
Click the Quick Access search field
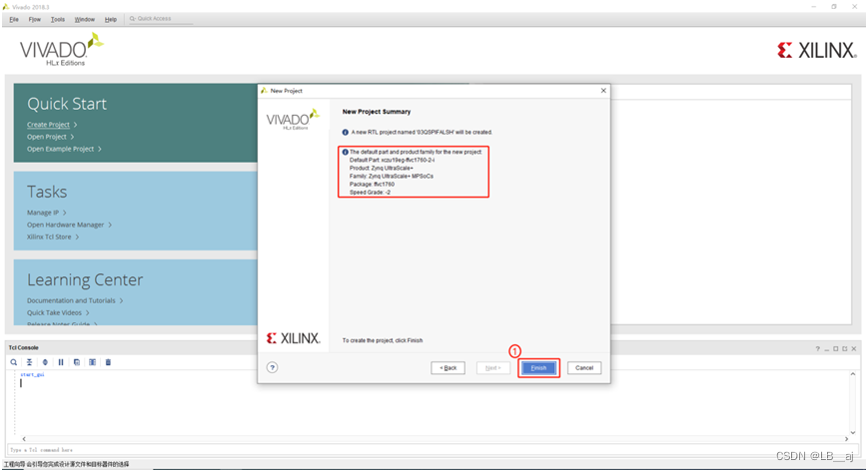click(x=161, y=19)
